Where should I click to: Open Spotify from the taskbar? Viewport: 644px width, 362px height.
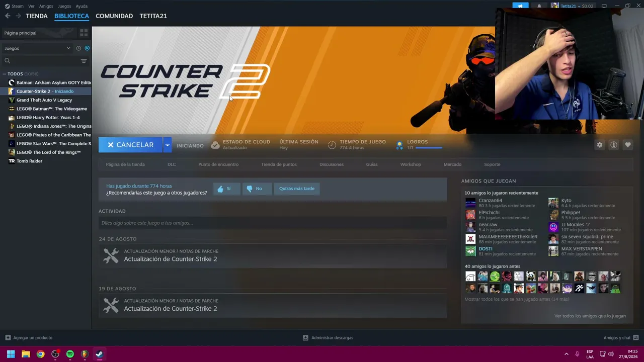(70, 354)
